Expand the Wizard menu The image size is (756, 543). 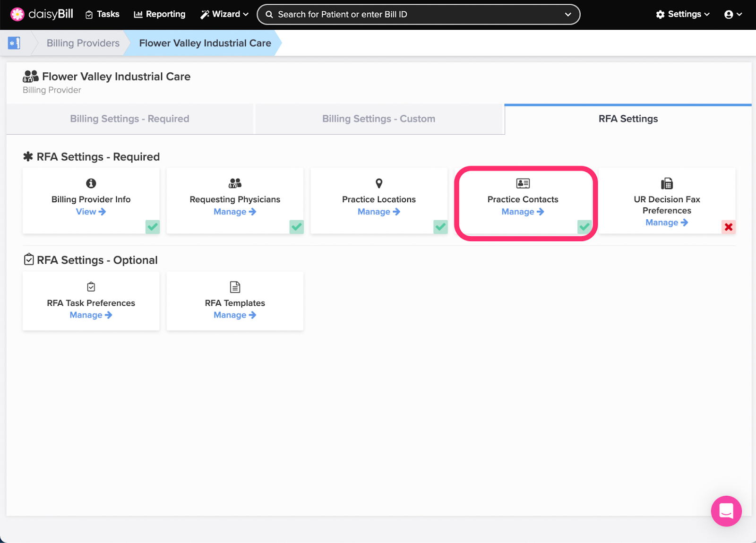tap(224, 14)
